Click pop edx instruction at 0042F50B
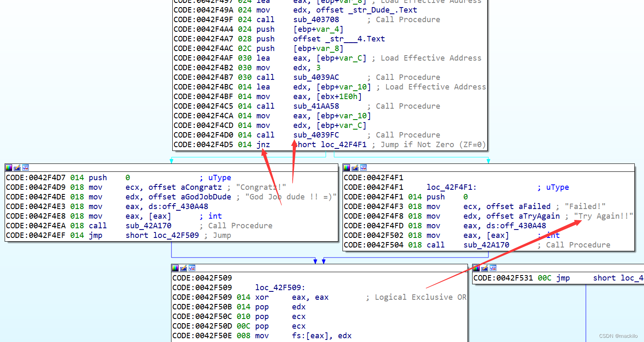This screenshot has width=644, height=342. click(280, 307)
